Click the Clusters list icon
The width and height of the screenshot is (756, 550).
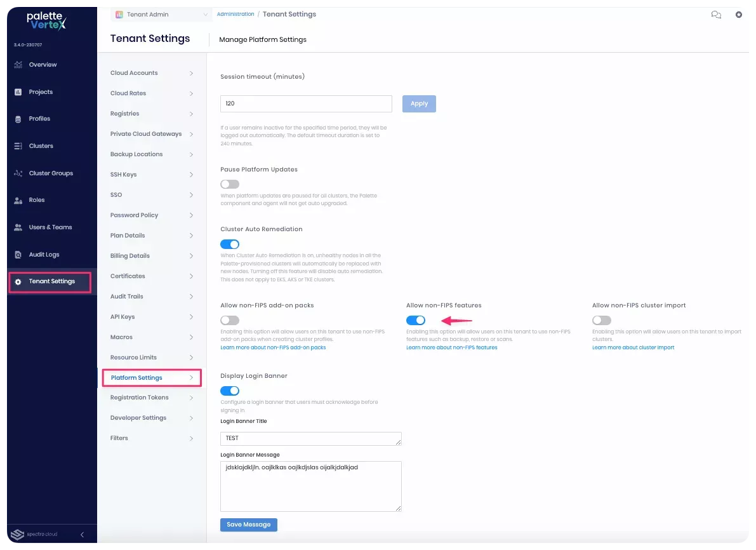pyautogui.click(x=18, y=146)
